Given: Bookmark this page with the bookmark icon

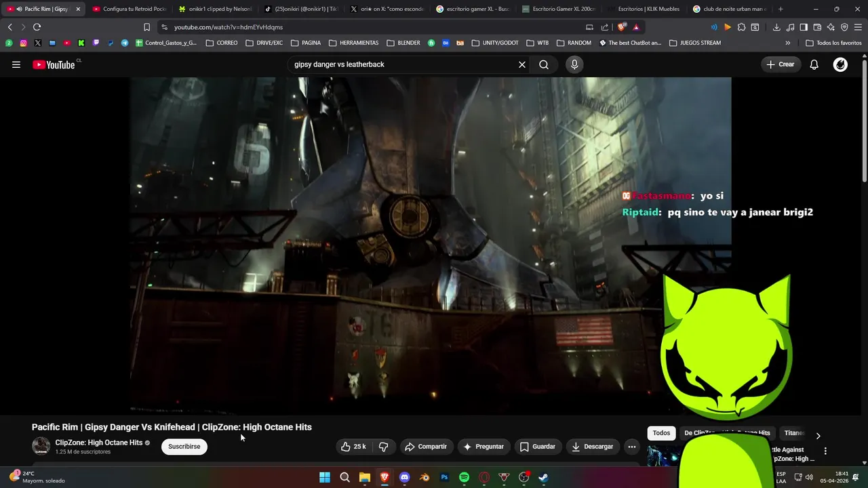Looking at the screenshot, I should point(146,27).
